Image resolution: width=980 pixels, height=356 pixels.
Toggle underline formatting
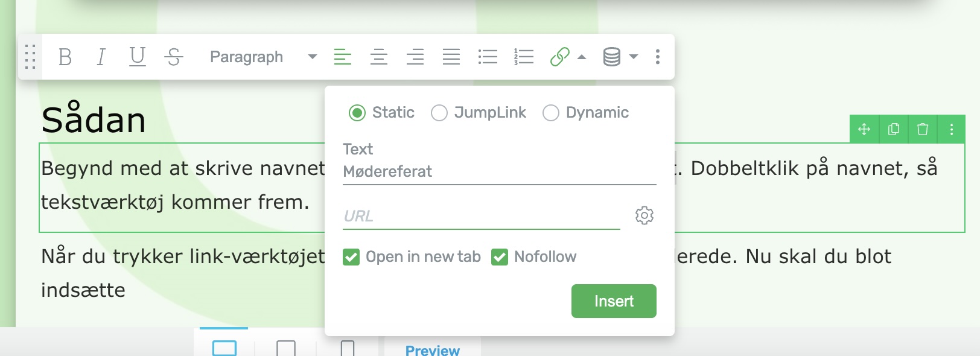point(138,57)
